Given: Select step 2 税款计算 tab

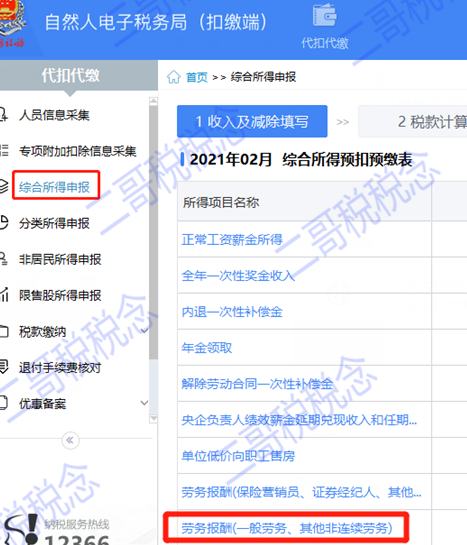Looking at the screenshot, I should pyautogui.click(x=412, y=121).
